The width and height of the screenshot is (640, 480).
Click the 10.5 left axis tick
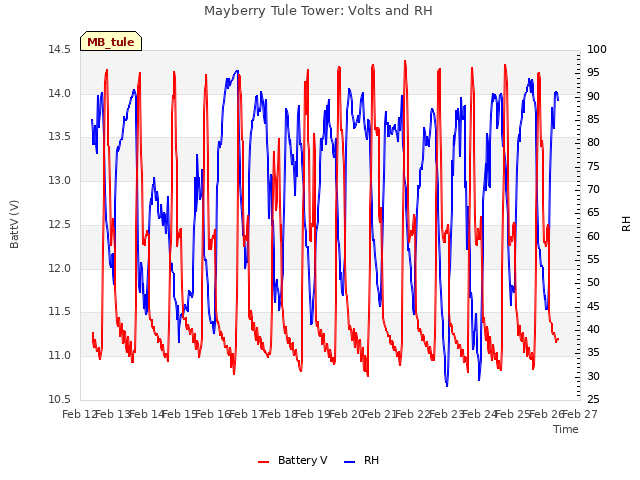pos(60,399)
